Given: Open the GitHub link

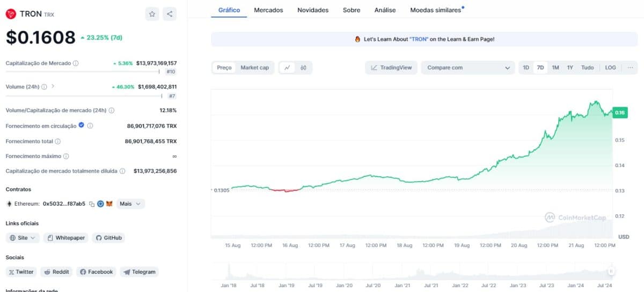Looking at the screenshot, I should coord(108,238).
